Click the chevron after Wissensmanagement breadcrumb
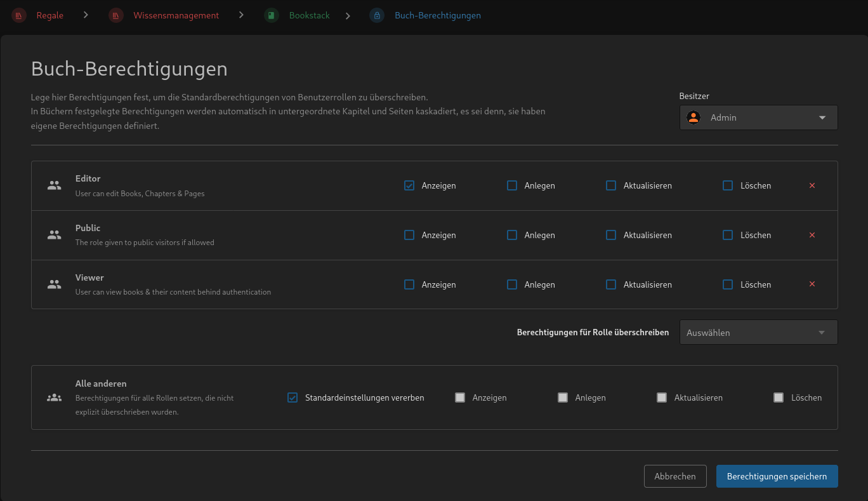868x501 pixels. [x=242, y=15]
